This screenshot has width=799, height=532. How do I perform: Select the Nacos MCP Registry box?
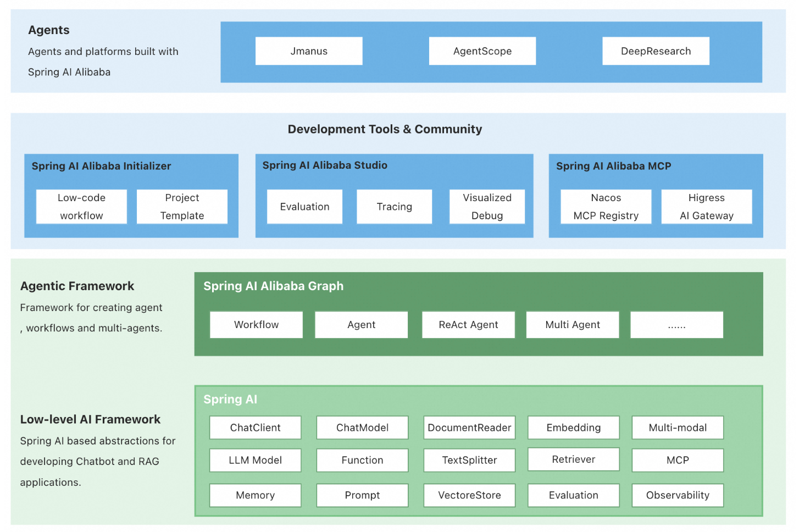(x=606, y=207)
